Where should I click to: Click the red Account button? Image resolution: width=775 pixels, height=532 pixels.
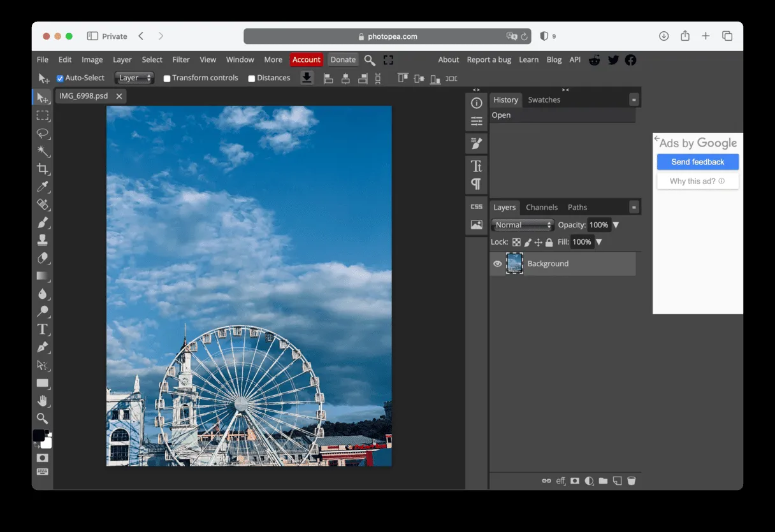[x=307, y=60]
